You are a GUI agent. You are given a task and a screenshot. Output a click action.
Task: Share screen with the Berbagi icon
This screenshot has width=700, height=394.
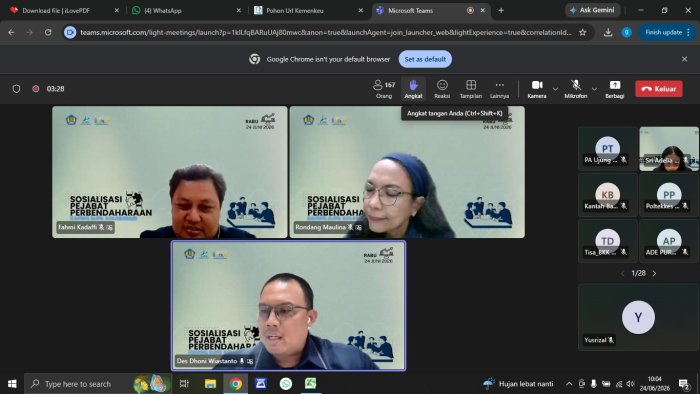click(x=615, y=89)
